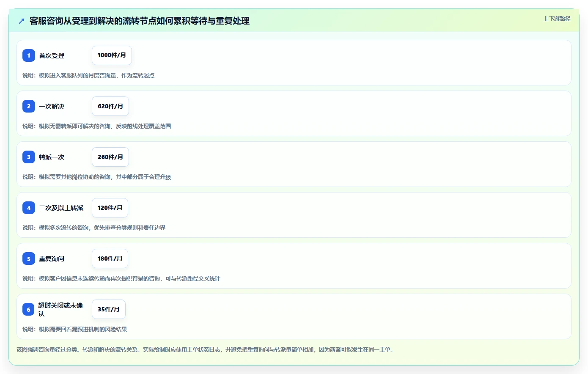Click the note 模拟多次流转的咨询
The width and height of the screenshot is (588, 374).
94,228
